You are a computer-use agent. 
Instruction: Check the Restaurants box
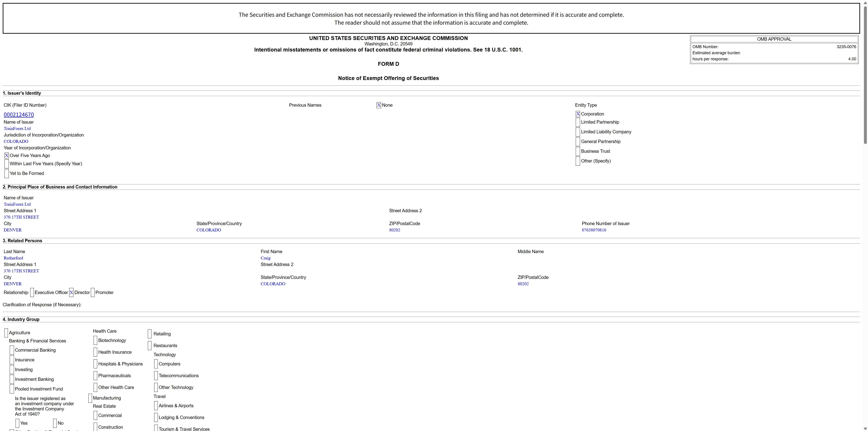[150, 346]
